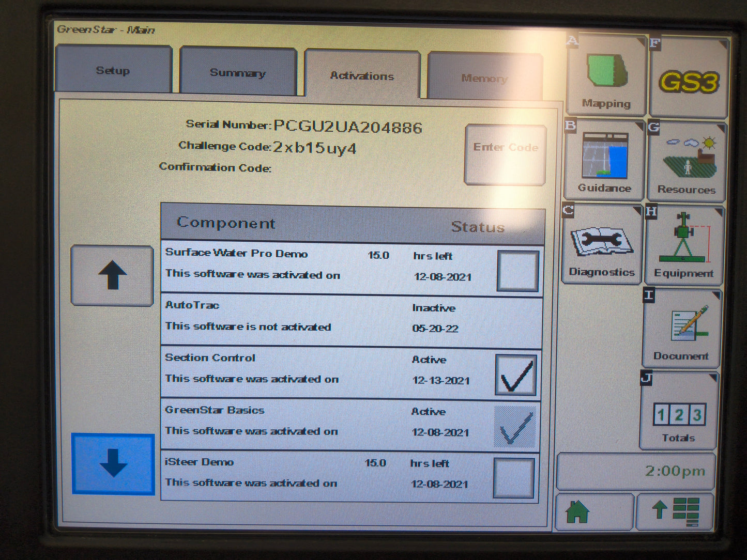
Task: Open the Resources softkey
Action: [x=686, y=162]
